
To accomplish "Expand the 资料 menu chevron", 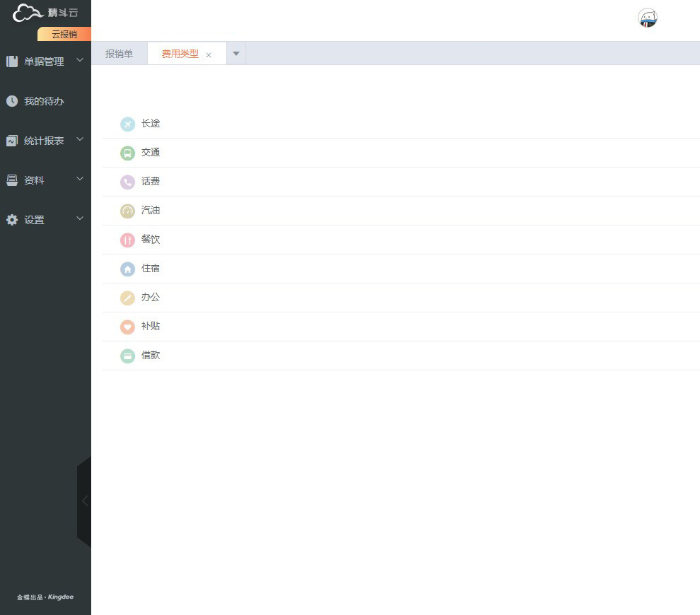I will coord(80,179).
